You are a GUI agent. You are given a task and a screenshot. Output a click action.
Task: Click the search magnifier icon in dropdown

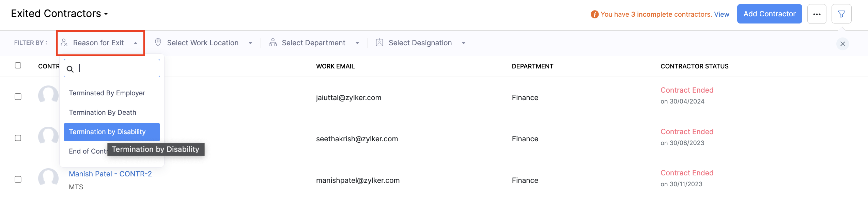click(x=71, y=69)
